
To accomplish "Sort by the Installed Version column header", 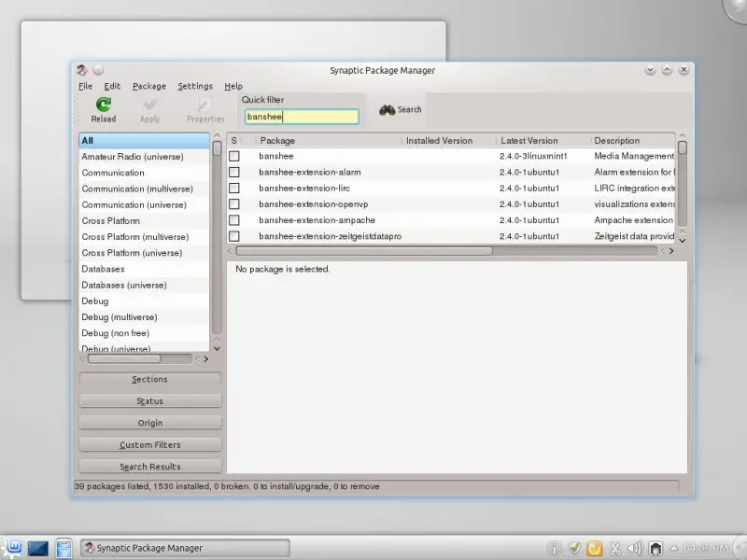I will pos(449,141).
